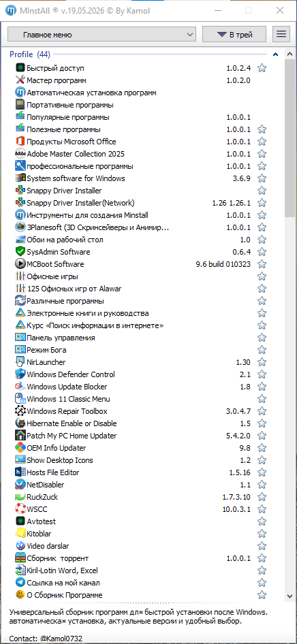Click the SysAdmin Software green shield icon

20,252
